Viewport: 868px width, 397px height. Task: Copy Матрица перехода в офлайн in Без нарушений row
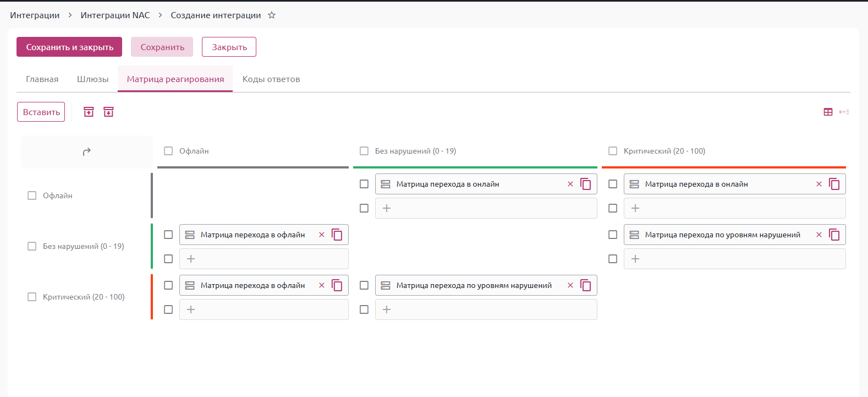(x=337, y=235)
